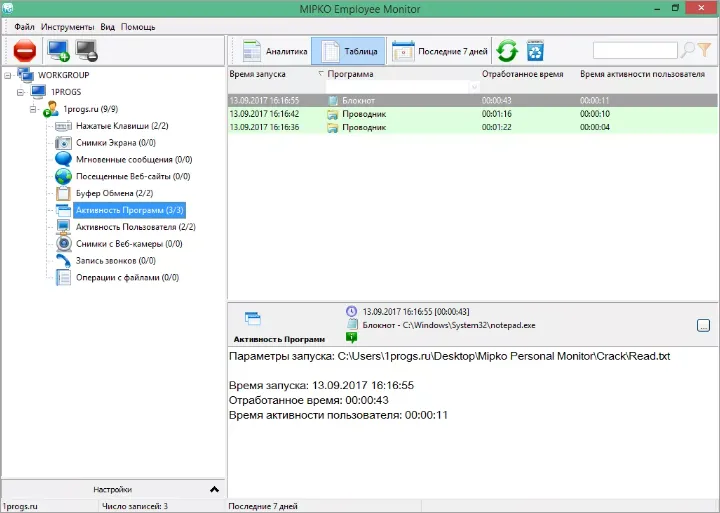Viewport: 720px width, 513px height.
Task: Open the Аналитика view
Action: click(275, 51)
